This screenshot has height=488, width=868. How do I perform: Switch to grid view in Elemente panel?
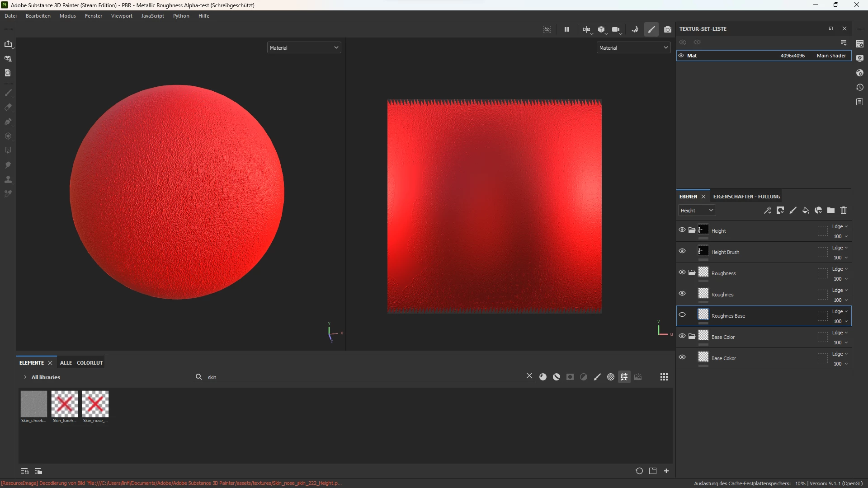coord(664,377)
